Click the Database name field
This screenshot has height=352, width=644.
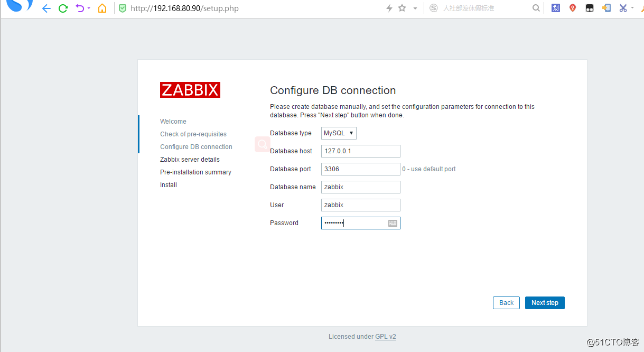tap(361, 187)
